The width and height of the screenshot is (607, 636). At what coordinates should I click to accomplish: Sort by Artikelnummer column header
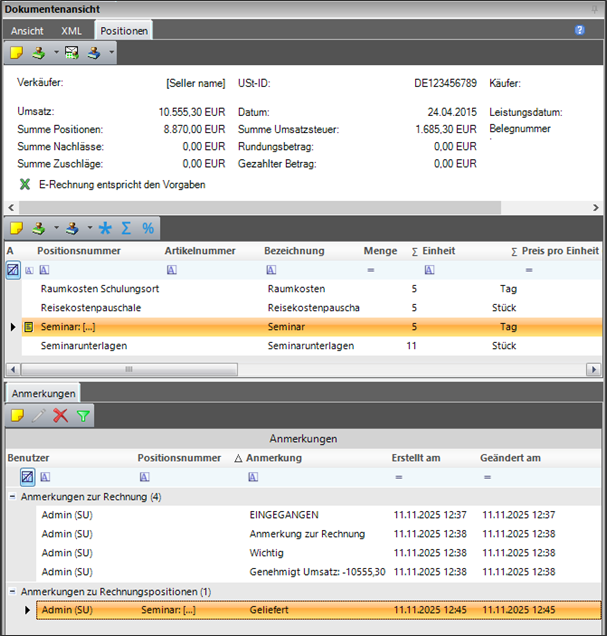click(200, 251)
